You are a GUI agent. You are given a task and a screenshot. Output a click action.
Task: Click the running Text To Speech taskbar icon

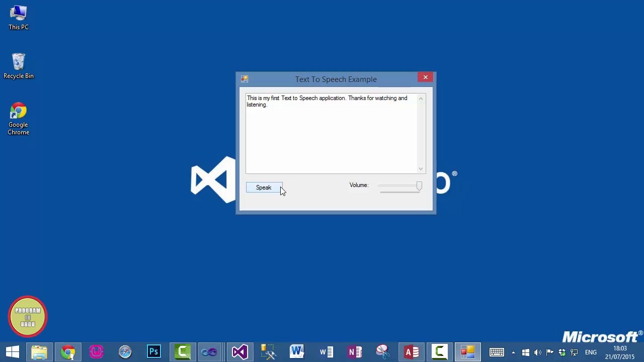468,352
